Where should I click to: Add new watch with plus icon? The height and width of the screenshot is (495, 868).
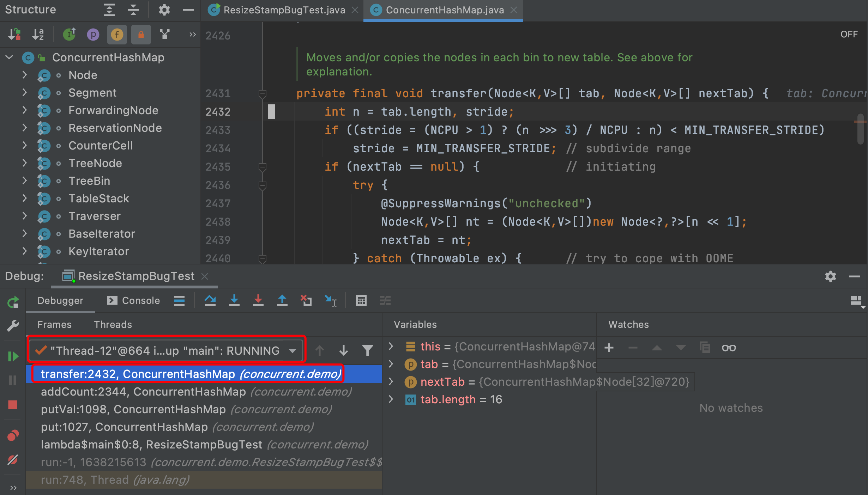tap(609, 348)
